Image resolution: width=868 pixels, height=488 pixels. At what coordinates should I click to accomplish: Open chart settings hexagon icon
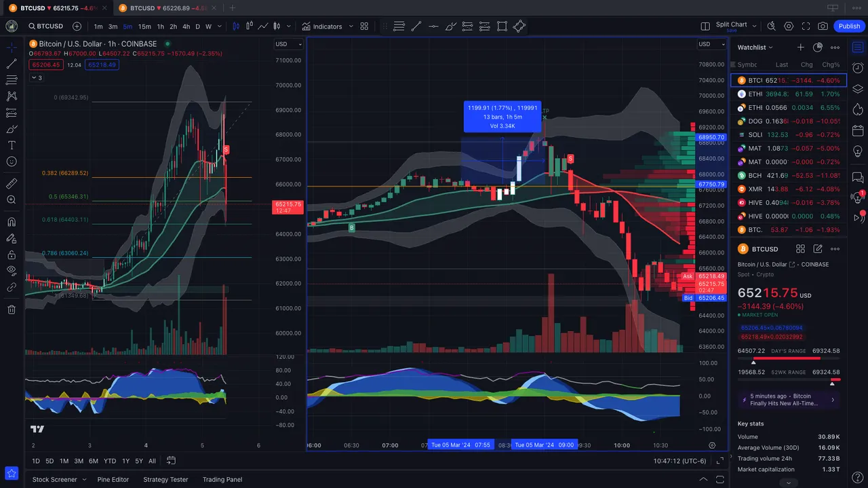789,26
